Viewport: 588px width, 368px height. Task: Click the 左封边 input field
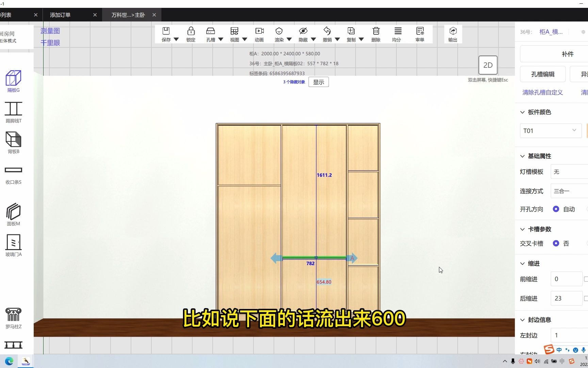pos(569,335)
